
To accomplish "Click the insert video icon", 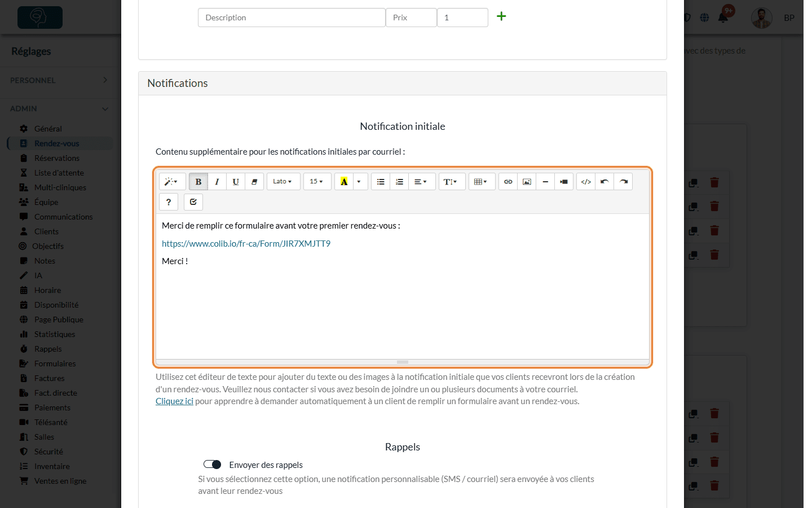I will pos(564,182).
